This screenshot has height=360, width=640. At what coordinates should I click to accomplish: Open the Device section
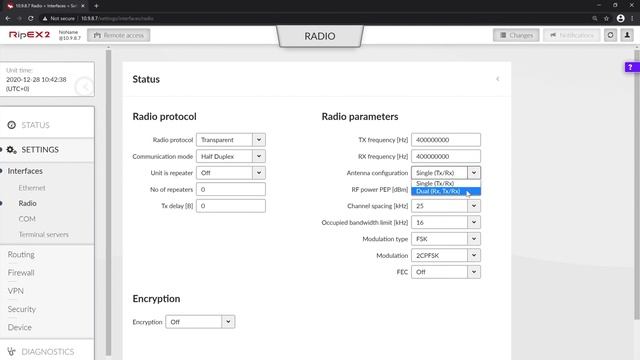pos(20,327)
